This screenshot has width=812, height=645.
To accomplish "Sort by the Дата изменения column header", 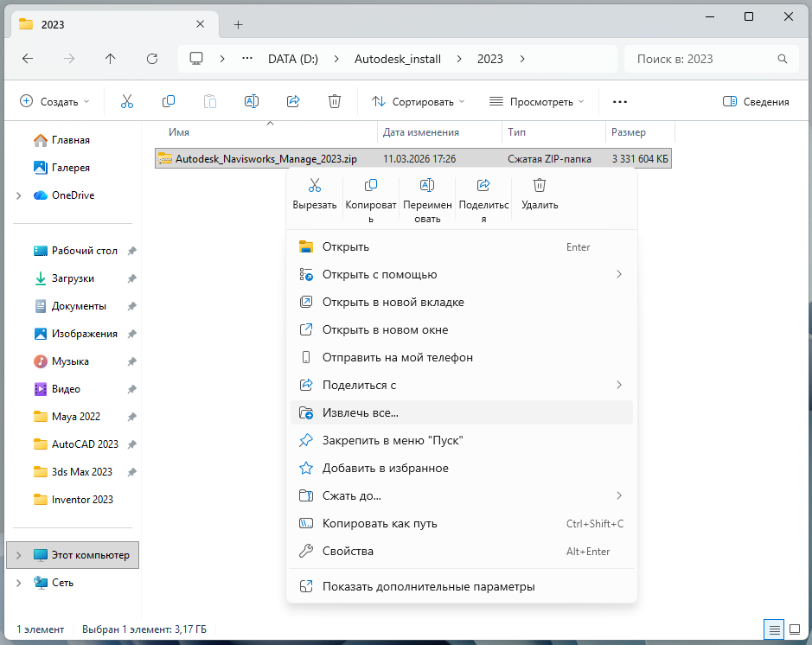I will (x=439, y=132).
